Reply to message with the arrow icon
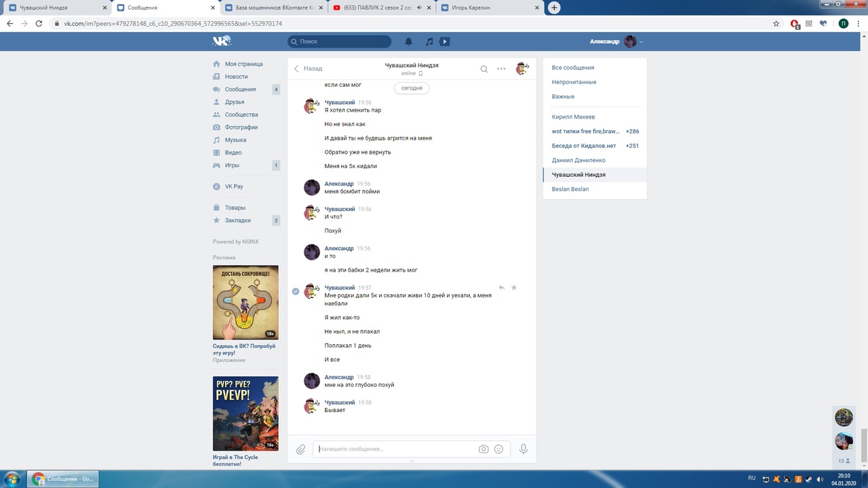This screenshot has width=868, height=488. coord(502,287)
